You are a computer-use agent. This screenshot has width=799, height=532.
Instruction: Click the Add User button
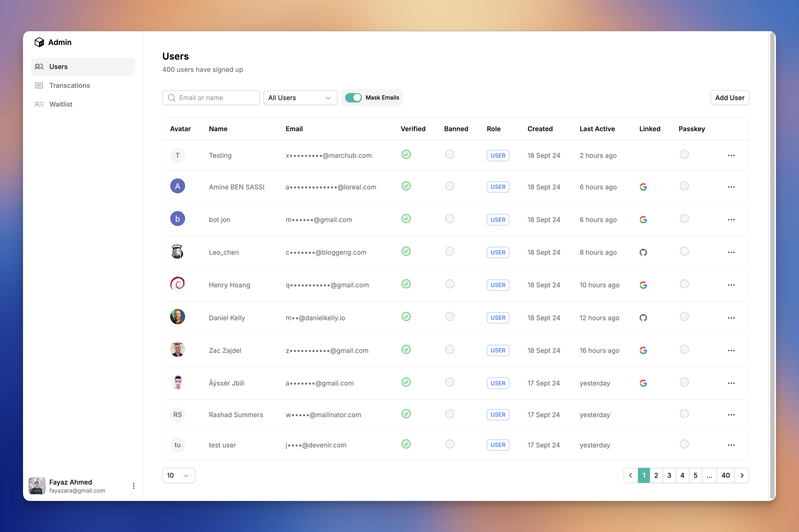point(729,98)
